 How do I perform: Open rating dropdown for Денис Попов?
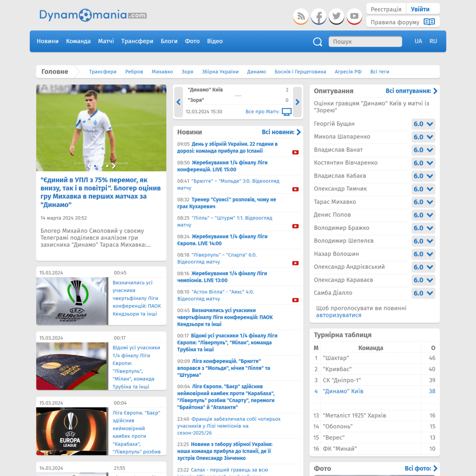coord(423,215)
